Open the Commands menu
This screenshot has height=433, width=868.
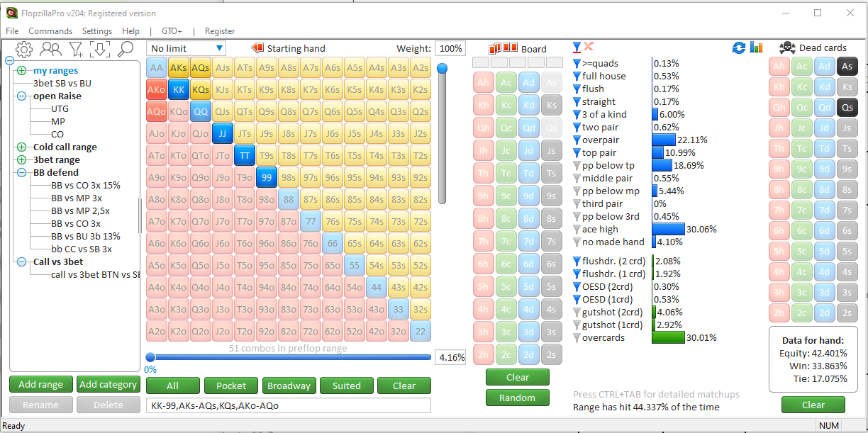pos(50,31)
